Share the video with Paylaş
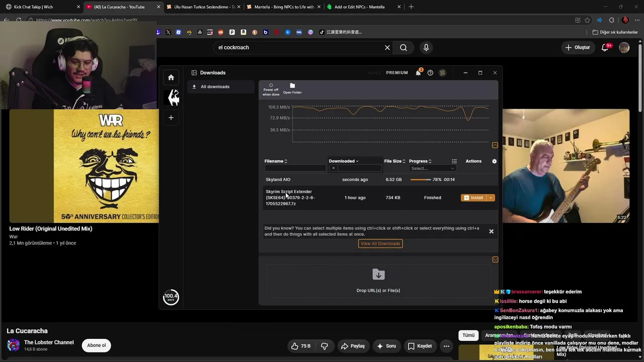The height and width of the screenshot is (362, 644). [x=353, y=346]
